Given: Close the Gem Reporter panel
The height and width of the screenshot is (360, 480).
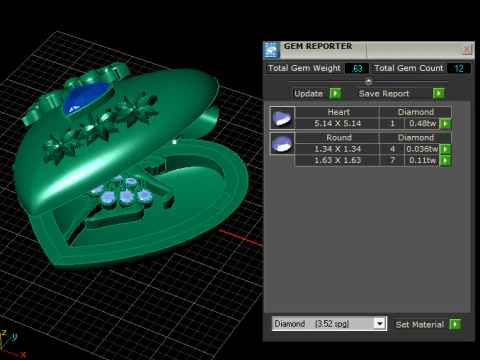Looking at the screenshot, I should (x=467, y=49).
